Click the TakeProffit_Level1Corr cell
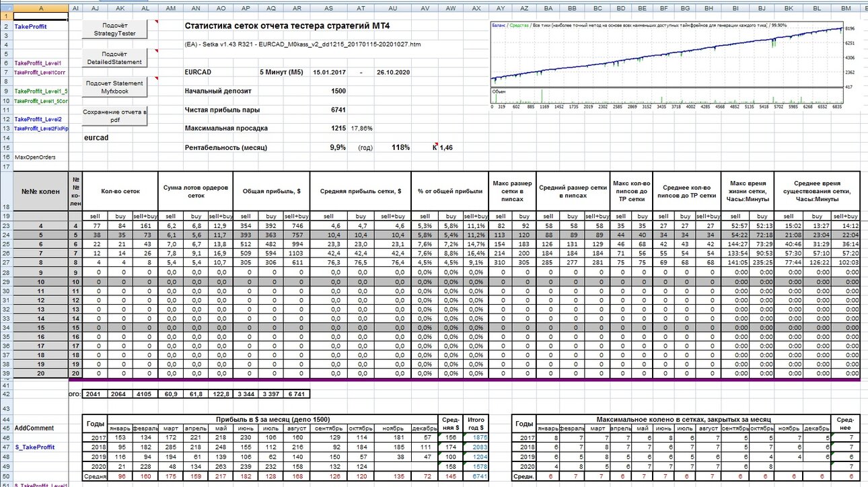The width and height of the screenshot is (868, 487). (40, 72)
